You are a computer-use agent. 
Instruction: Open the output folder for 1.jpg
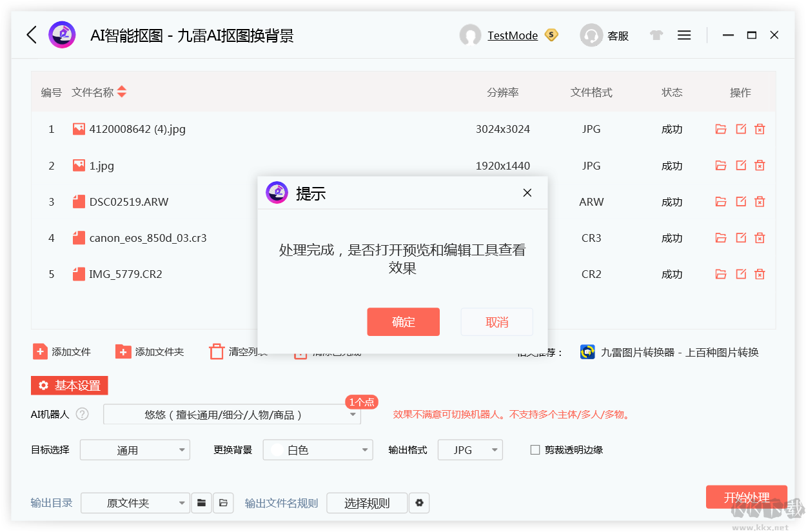(x=720, y=165)
